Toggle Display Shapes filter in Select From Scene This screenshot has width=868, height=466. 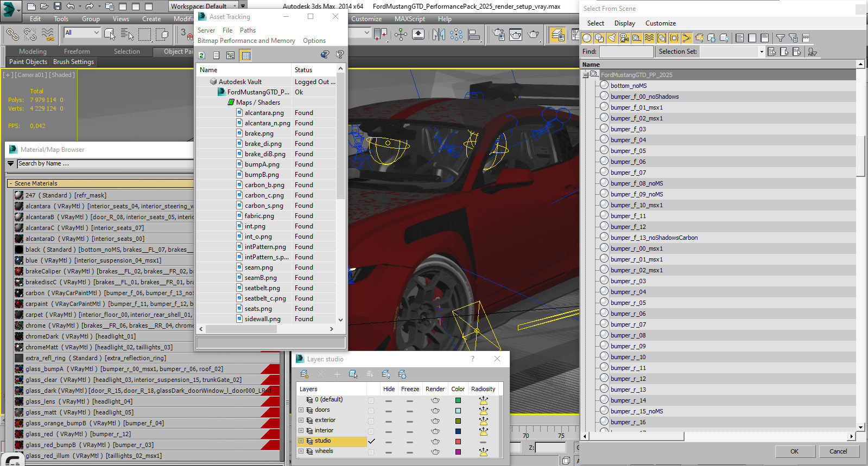pos(599,38)
